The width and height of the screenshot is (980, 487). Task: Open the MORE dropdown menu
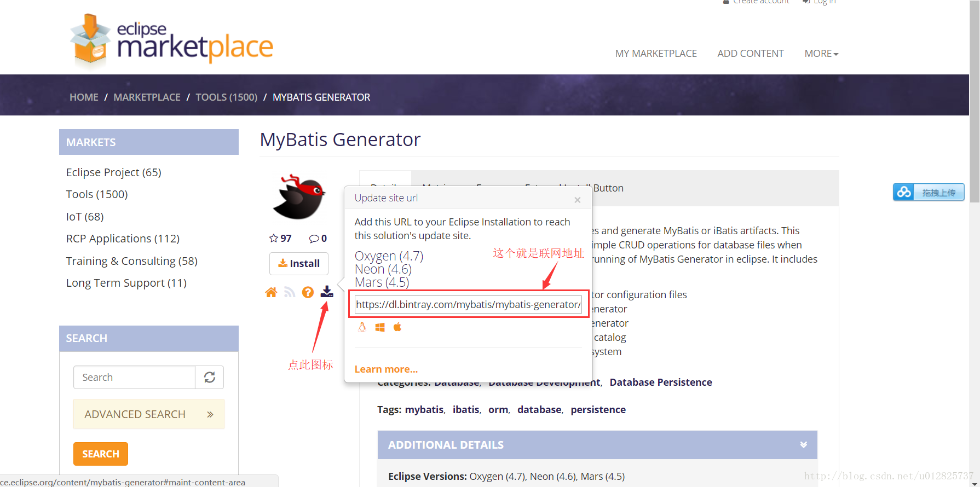[821, 54]
